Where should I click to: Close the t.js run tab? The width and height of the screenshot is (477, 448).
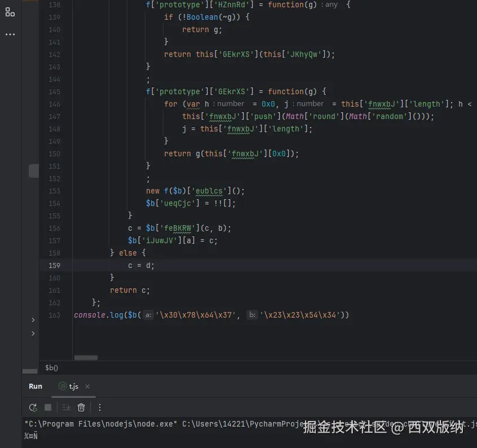[x=87, y=386]
